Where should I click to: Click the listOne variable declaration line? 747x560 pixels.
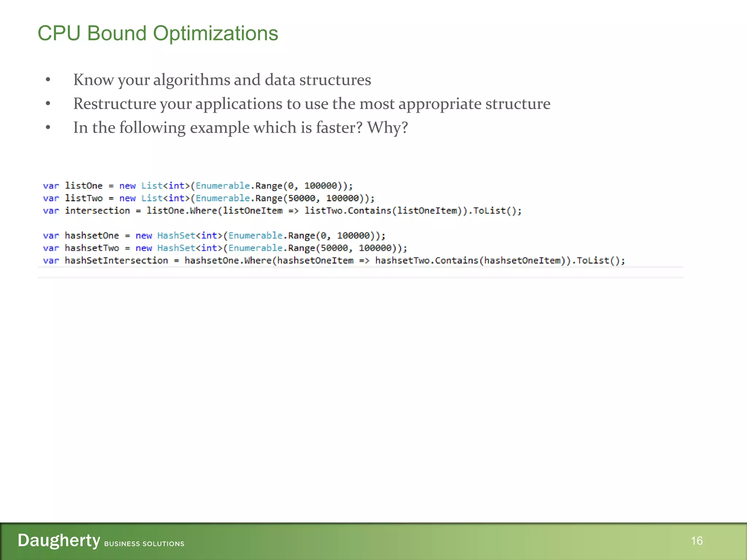tap(198, 186)
